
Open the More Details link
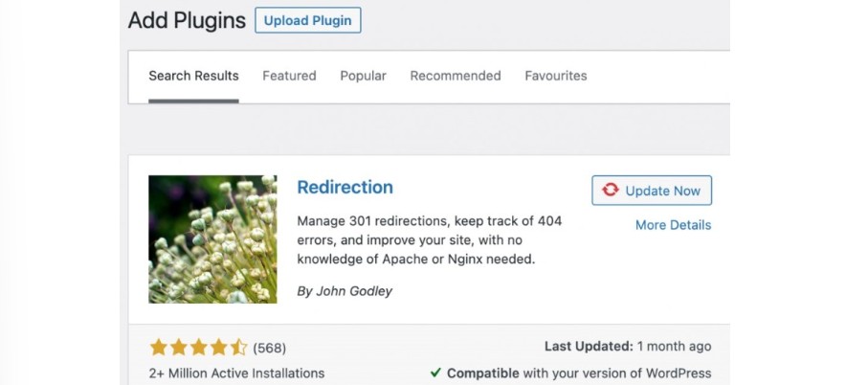(673, 225)
